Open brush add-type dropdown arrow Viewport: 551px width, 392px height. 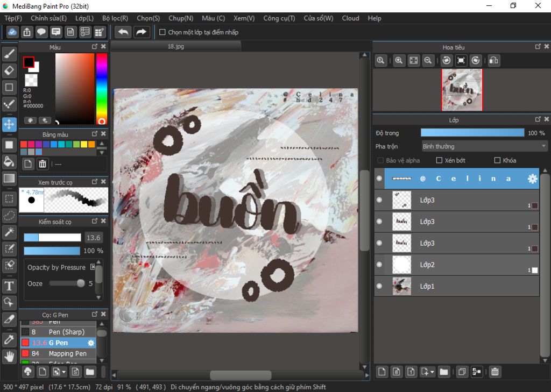pos(63,372)
